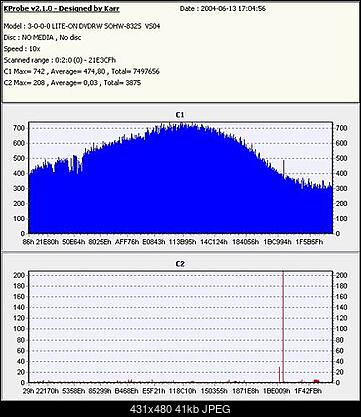Click the 1F42F8h x-axis label
Viewport: 361px width, 417px height.
coord(308,391)
